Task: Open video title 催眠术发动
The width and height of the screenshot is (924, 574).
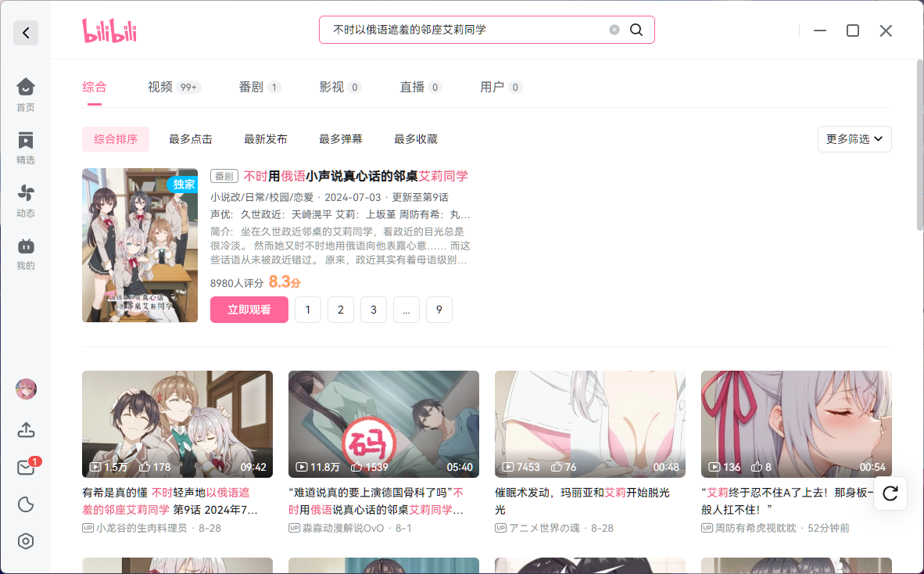Action: click(582, 501)
